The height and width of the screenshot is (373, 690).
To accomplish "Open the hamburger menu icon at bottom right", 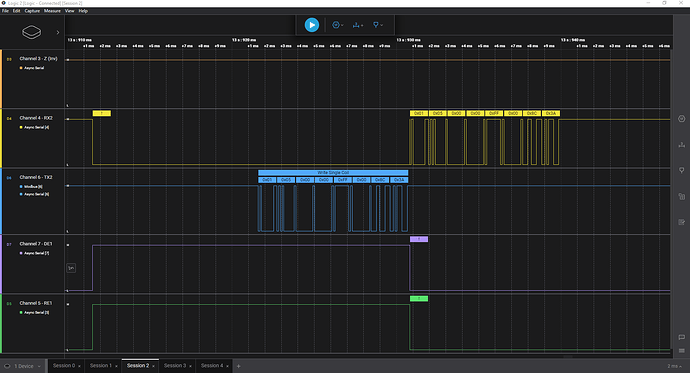I will (681, 351).
